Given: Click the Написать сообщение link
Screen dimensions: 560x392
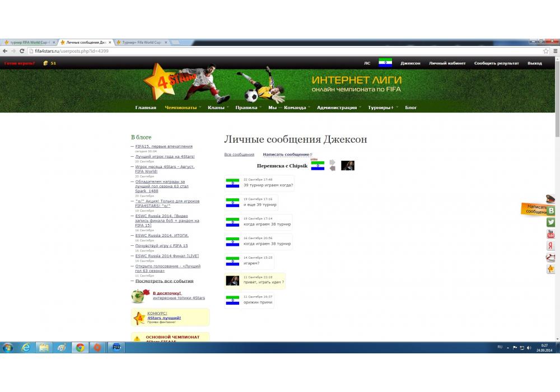Looking at the screenshot, I should coord(286,155).
